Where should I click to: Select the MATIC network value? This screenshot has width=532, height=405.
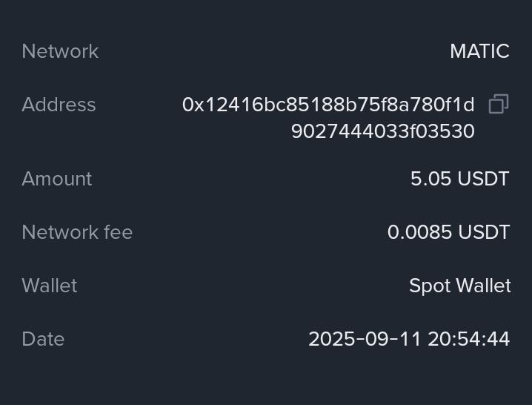tap(479, 51)
